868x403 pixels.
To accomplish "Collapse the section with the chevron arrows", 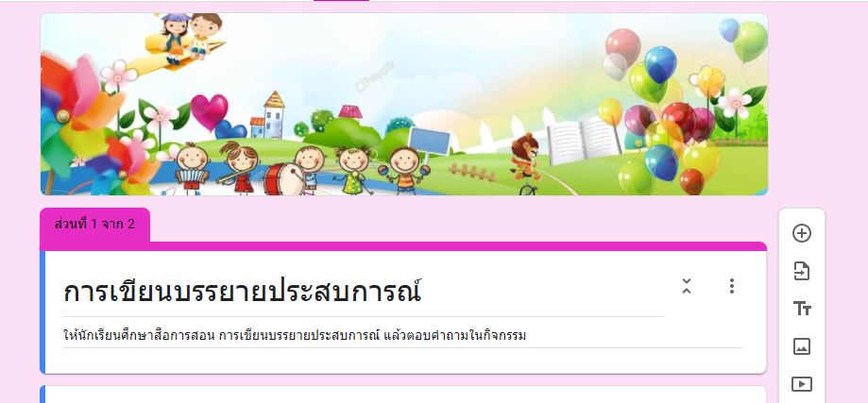I will pos(687,286).
